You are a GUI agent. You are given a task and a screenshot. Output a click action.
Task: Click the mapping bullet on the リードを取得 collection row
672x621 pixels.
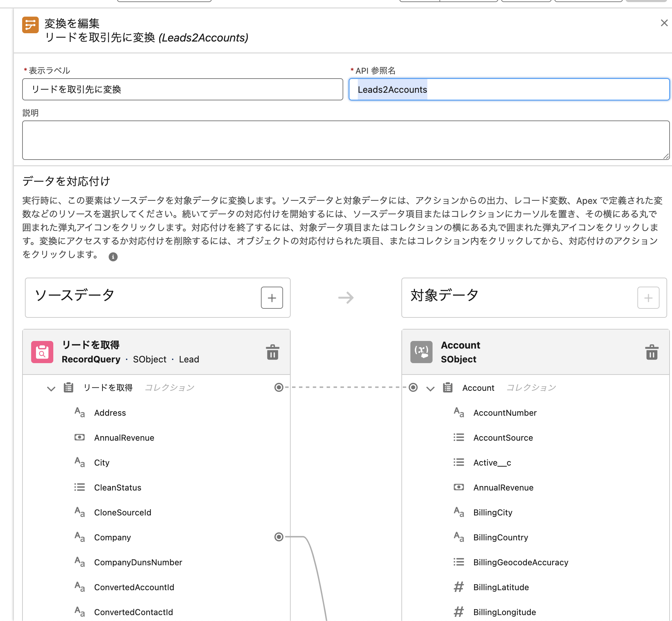(279, 388)
